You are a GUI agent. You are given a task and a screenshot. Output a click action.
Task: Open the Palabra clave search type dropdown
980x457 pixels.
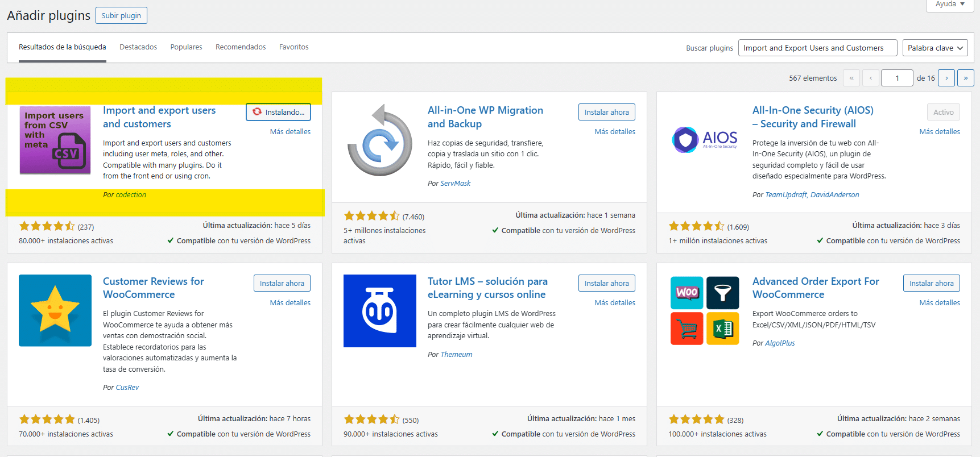934,48
